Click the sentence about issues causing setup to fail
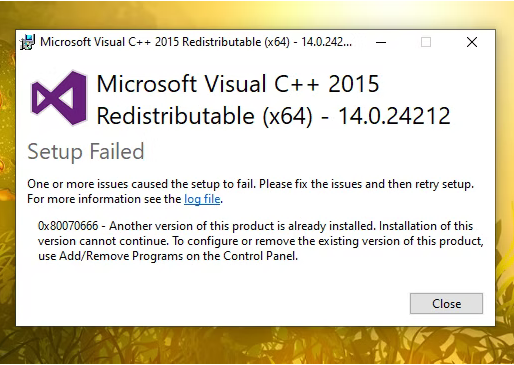Screen dimensions: 514x365 (x=250, y=184)
